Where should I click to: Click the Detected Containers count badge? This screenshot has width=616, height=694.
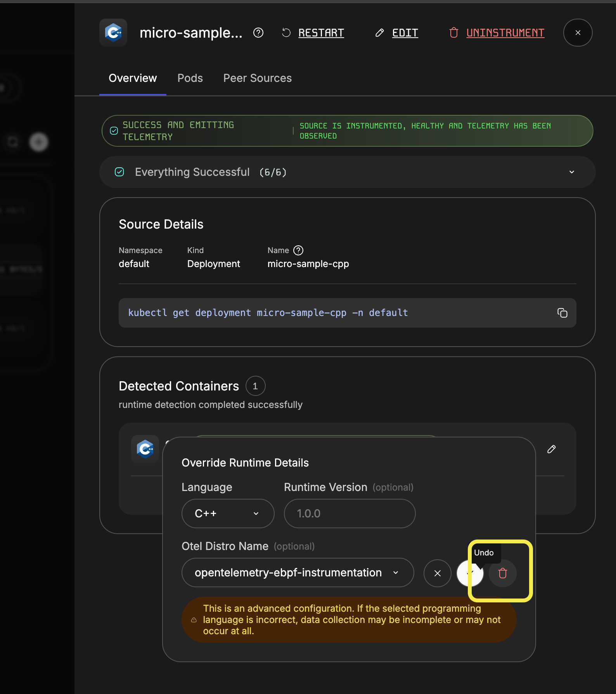tap(255, 386)
